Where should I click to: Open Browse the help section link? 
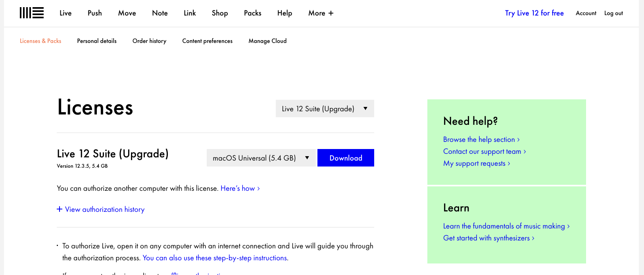click(x=481, y=139)
